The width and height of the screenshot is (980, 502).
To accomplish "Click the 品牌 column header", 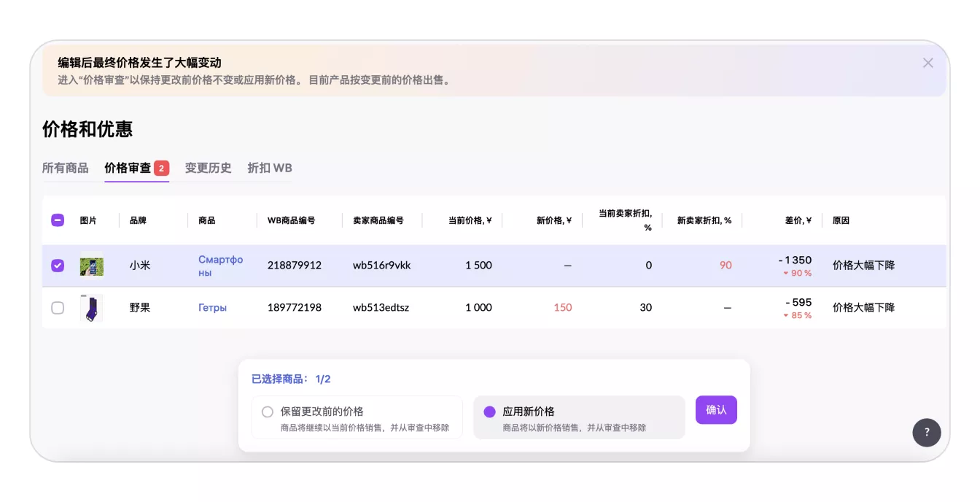I will tap(138, 220).
